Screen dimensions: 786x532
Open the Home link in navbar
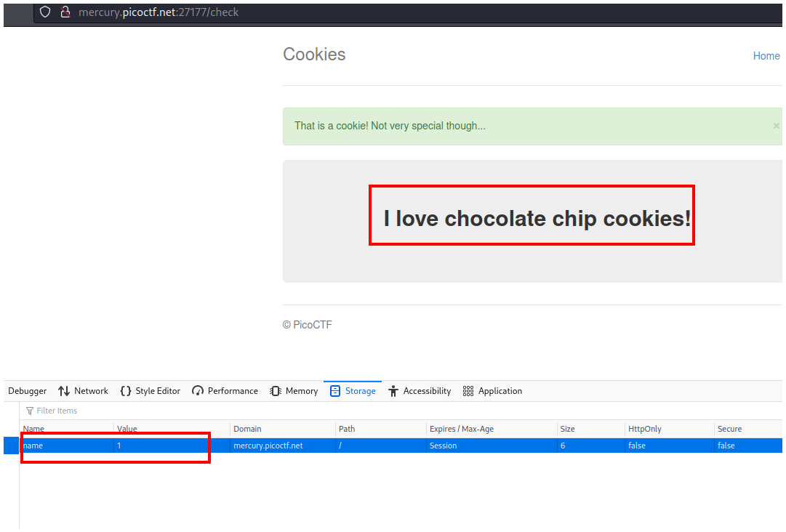pyautogui.click(x=766, y=56)
